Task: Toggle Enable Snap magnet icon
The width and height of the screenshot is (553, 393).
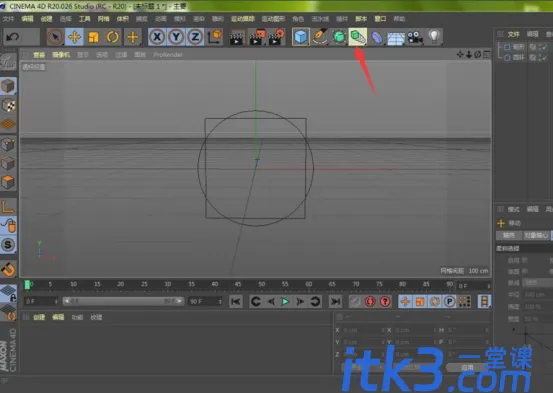Action: pyautogui.click(x=8, y=269)
